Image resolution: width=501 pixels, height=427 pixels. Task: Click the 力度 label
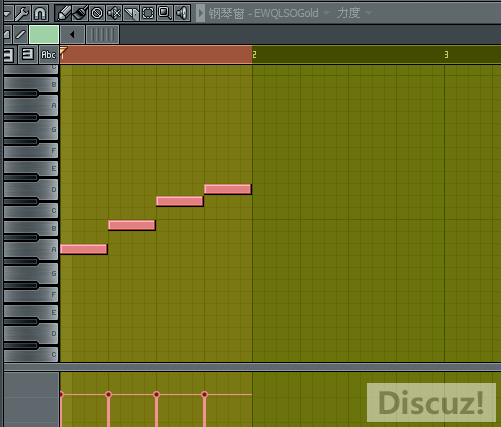pos(348,13)
